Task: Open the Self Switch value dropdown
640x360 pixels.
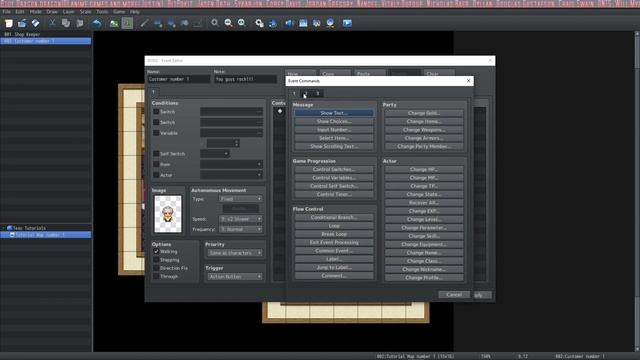Action: (215, 153)
